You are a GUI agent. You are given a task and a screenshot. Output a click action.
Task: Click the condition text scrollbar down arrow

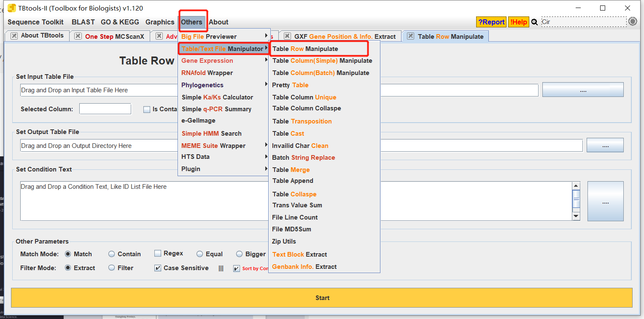coord(576,216)
